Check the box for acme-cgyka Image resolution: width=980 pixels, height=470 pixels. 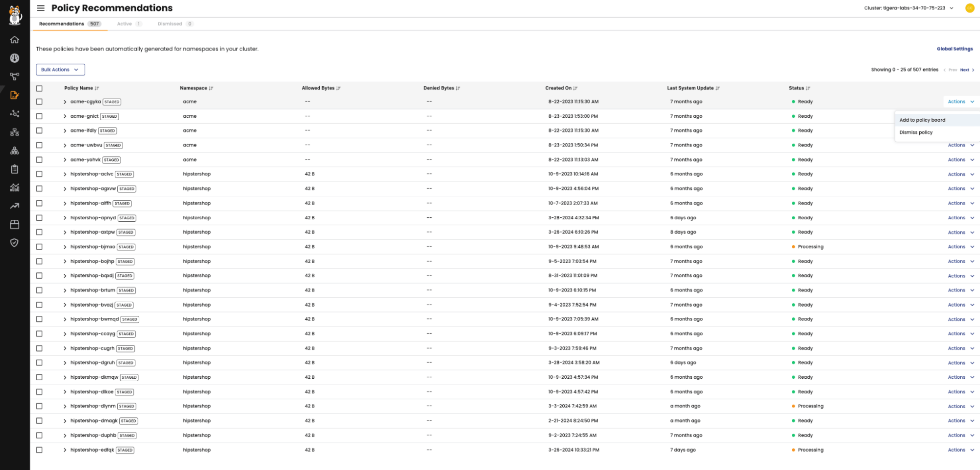coord(39,102)
